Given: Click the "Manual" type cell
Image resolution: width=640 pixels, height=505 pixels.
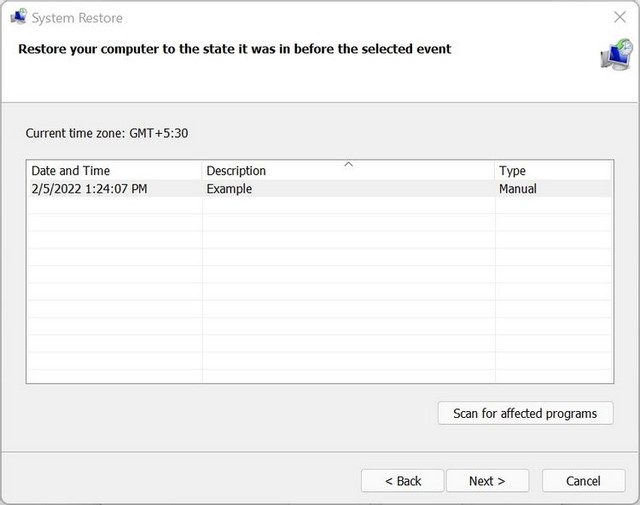Looking at the screenshot, I should tap(518, 189).
